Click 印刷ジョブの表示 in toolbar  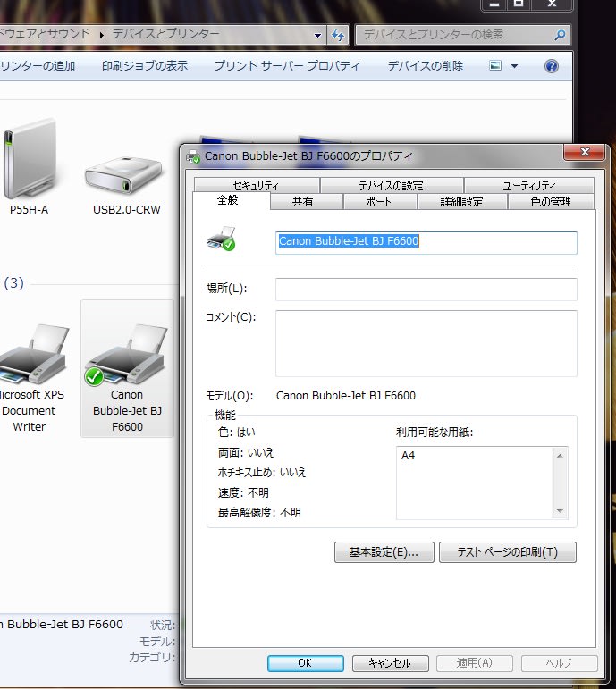coord(145,66)
